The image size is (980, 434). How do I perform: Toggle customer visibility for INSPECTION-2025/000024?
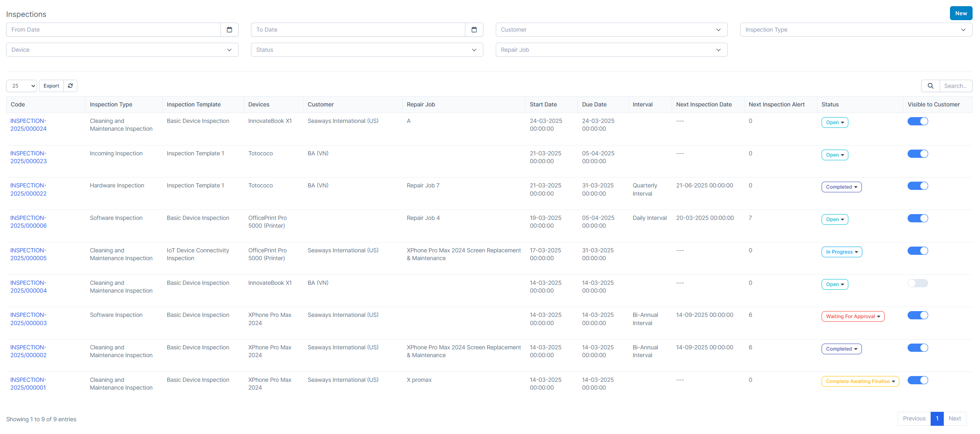917,121
